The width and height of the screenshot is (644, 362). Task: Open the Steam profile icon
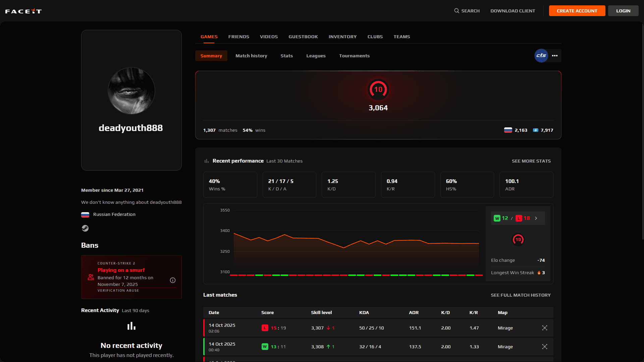click(x=85, y=228)
